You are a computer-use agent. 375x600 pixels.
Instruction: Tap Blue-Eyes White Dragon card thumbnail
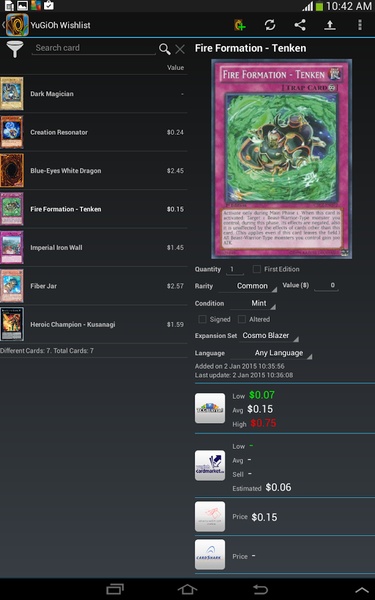click(12, 171)
